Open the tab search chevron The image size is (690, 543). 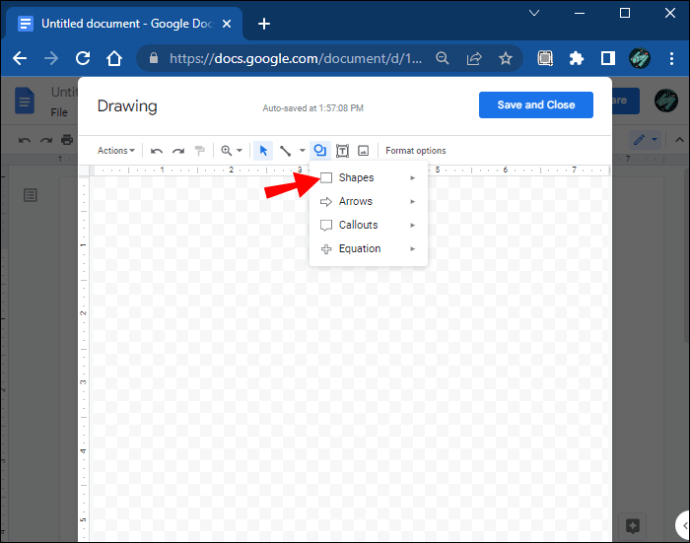coord(534,13)
